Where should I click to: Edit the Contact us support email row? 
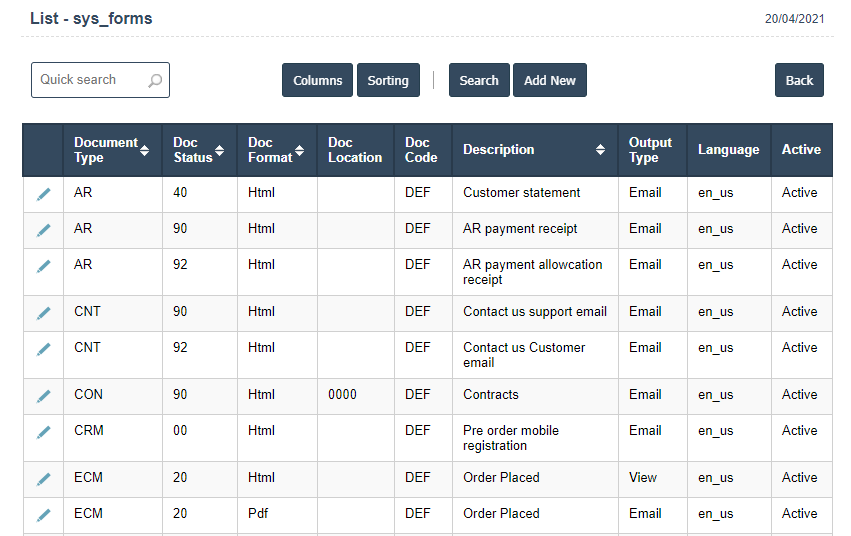pyautogui.click(x=43, y=313)
